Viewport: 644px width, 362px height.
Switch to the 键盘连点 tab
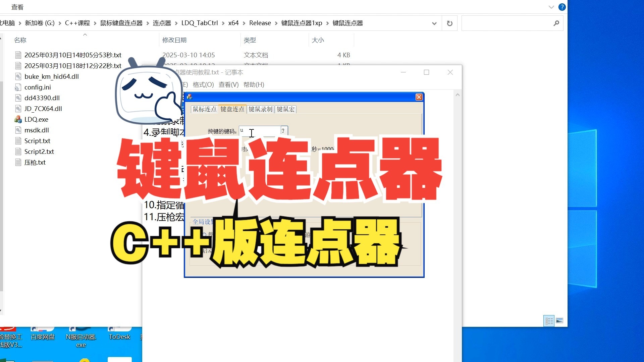[232, 109]
